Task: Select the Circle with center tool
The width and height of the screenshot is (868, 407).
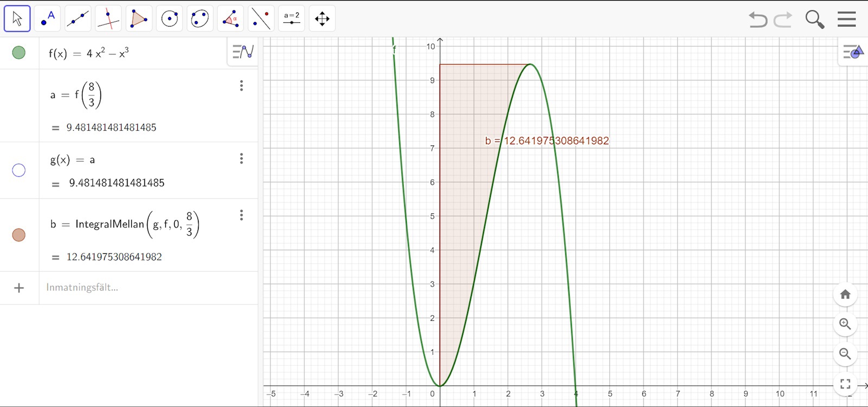Action: pos(169,18)
